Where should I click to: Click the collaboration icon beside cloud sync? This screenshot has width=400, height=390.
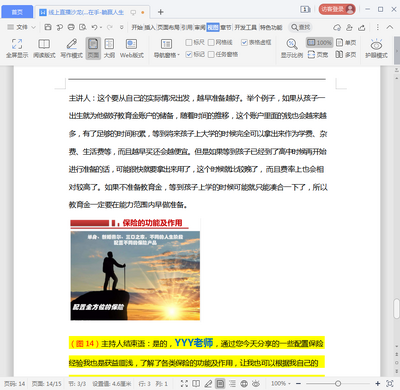pyautogui.click(x=349, y=27)
